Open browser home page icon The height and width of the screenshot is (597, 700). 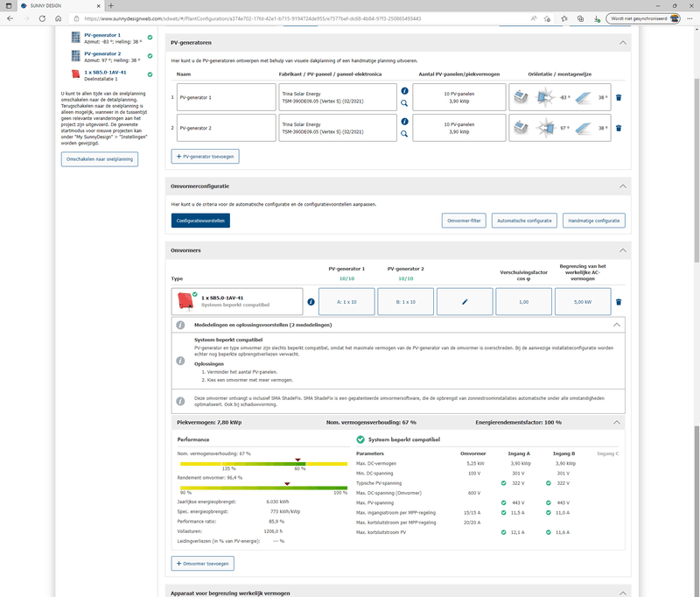pos(58,18)
